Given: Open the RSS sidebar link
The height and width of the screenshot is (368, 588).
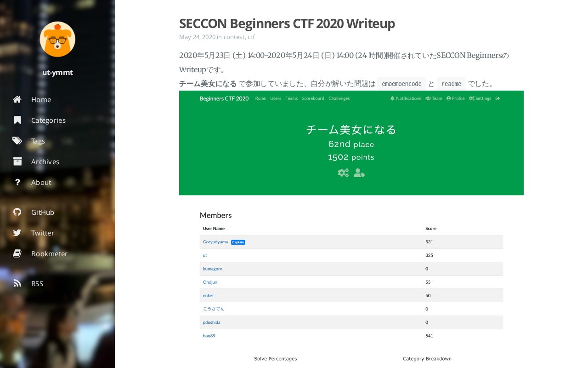Looking at the screenshot, I should tap(37, 283).
